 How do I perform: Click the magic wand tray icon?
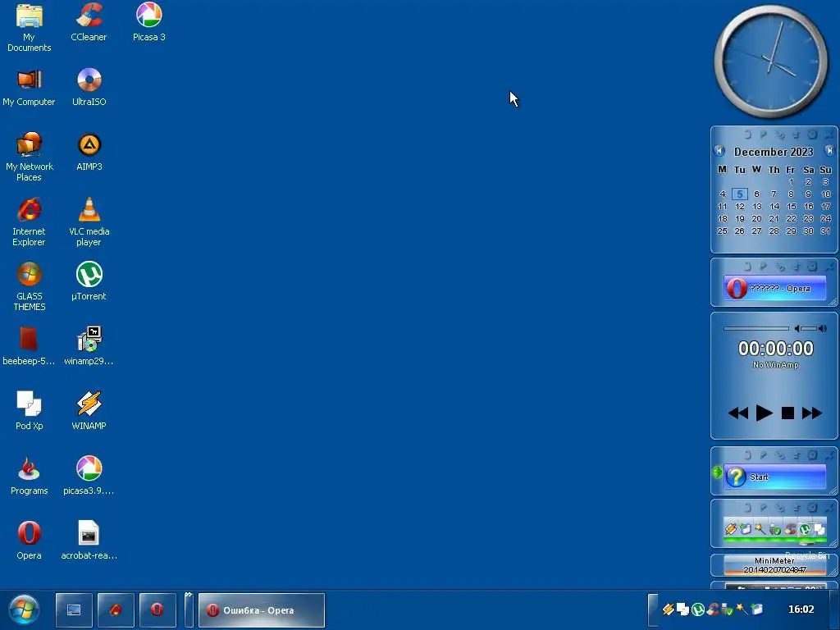point(742,609)
